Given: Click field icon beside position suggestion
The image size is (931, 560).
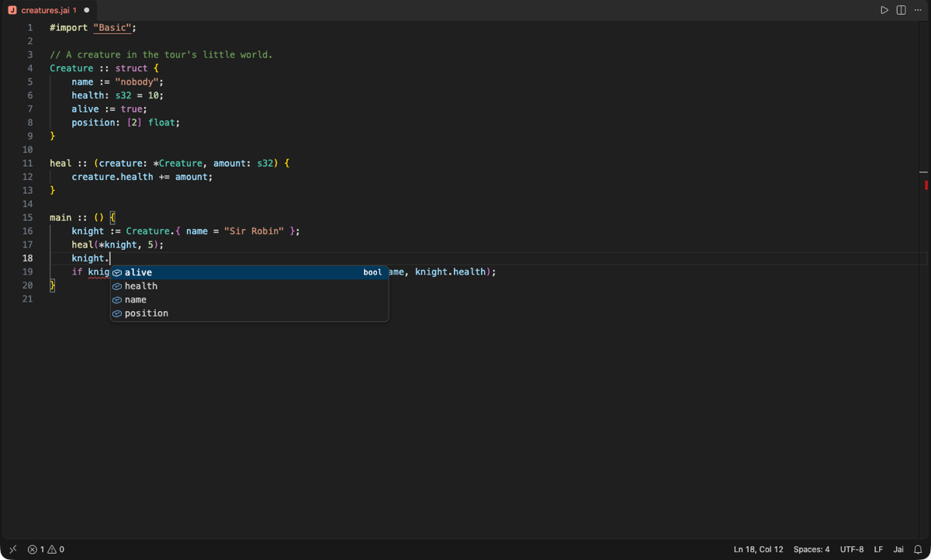Looking at the screenshot, I should click(117, 313).
